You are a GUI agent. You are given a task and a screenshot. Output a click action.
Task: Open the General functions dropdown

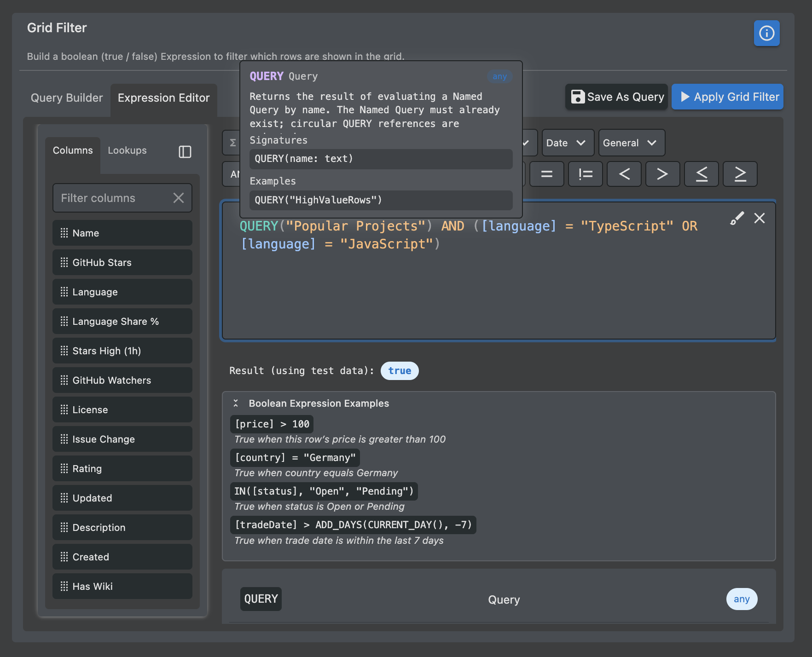[x=632, y=143]
